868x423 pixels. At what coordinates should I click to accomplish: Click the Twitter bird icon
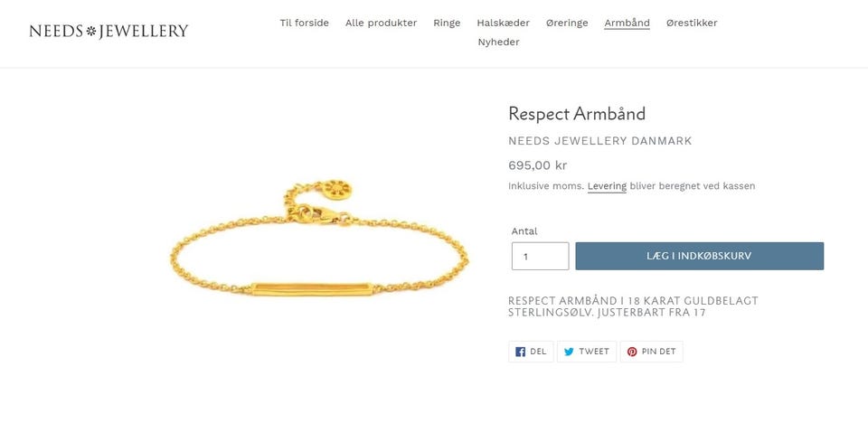tap(569, 352)
